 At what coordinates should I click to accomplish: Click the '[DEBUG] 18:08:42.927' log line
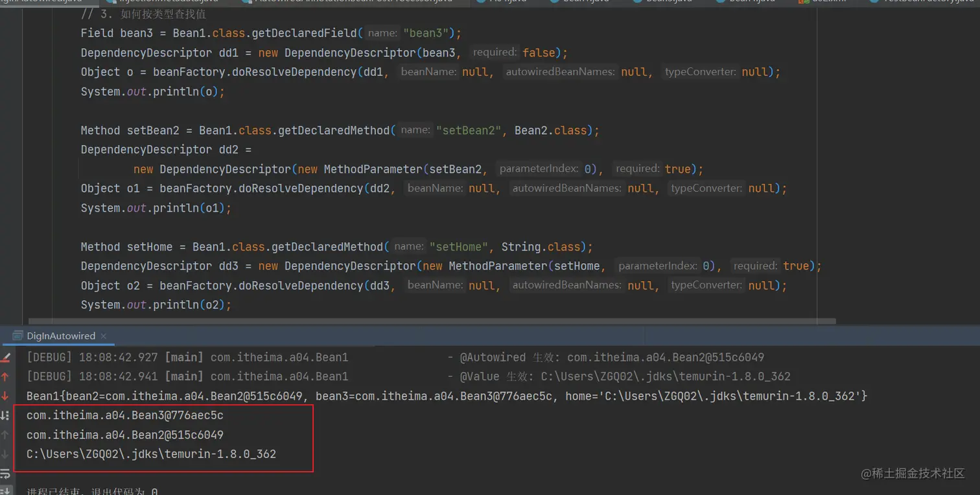point(395,357)
